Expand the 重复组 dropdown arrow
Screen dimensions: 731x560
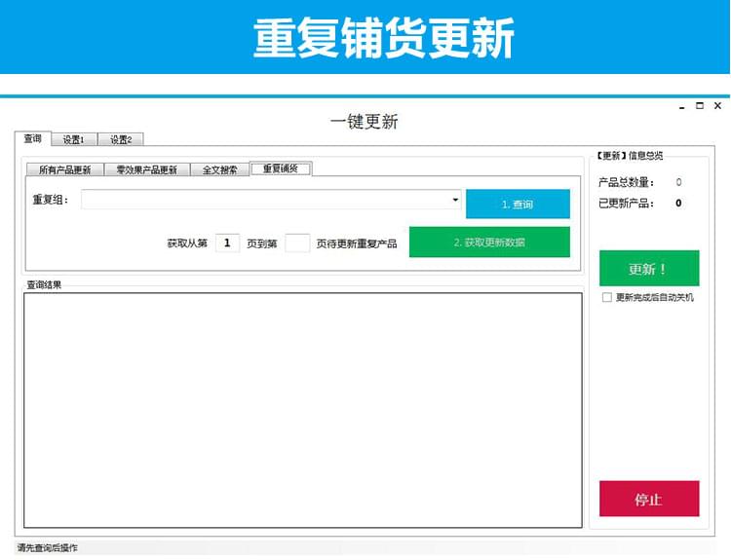coord(455,200)
